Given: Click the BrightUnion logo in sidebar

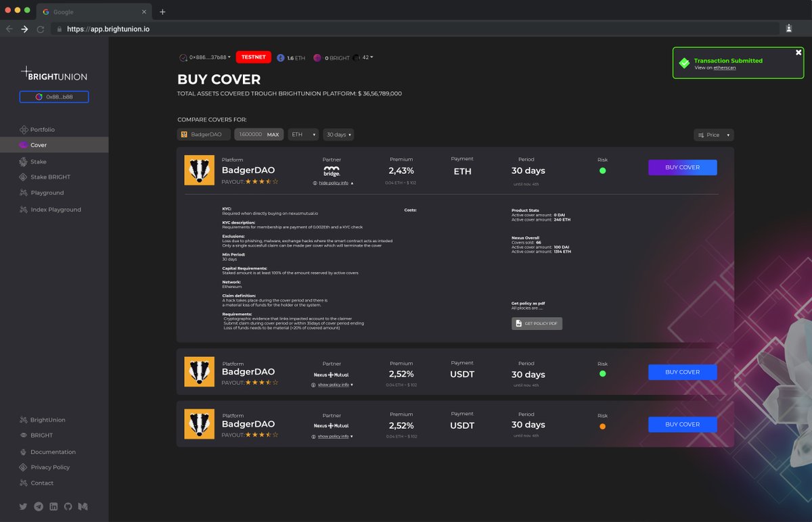Looking at the screenshot, I should (x=53, y=74).
